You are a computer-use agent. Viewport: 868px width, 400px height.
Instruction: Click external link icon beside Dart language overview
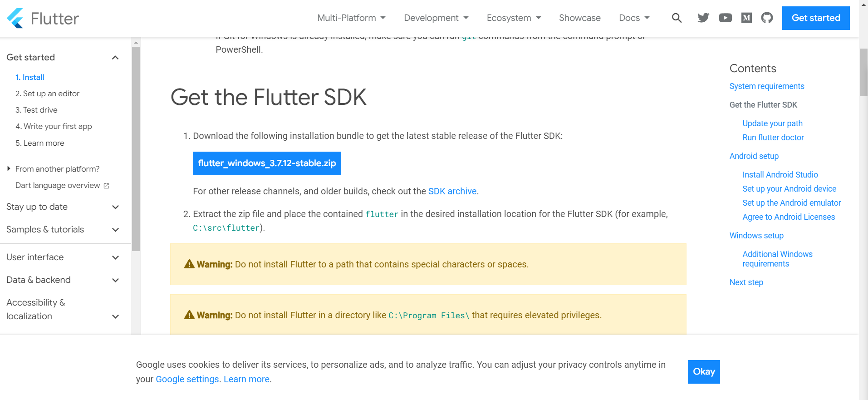point(107,186)
